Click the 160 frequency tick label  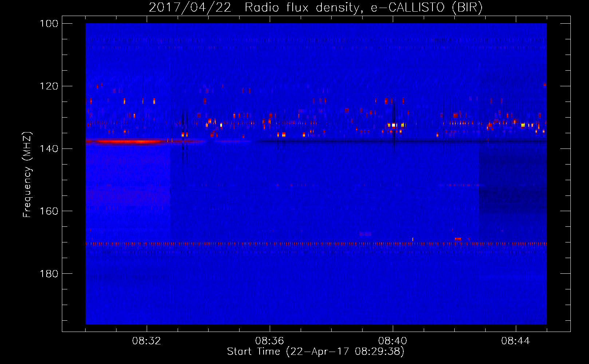click(49, 211)
